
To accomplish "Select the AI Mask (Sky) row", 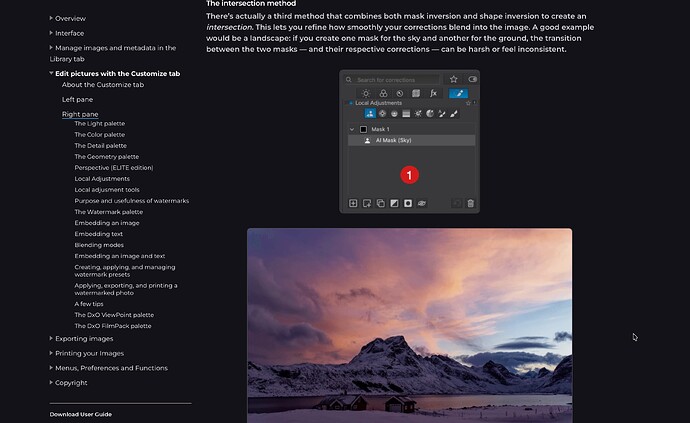I will [x=410, y=141].
